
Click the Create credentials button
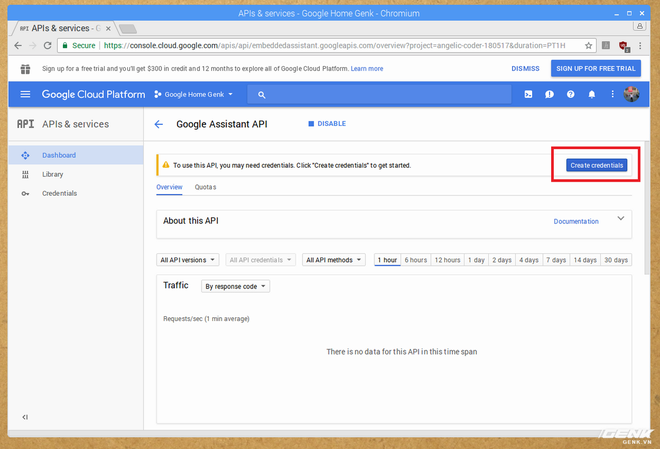click(x=596, y=165)
